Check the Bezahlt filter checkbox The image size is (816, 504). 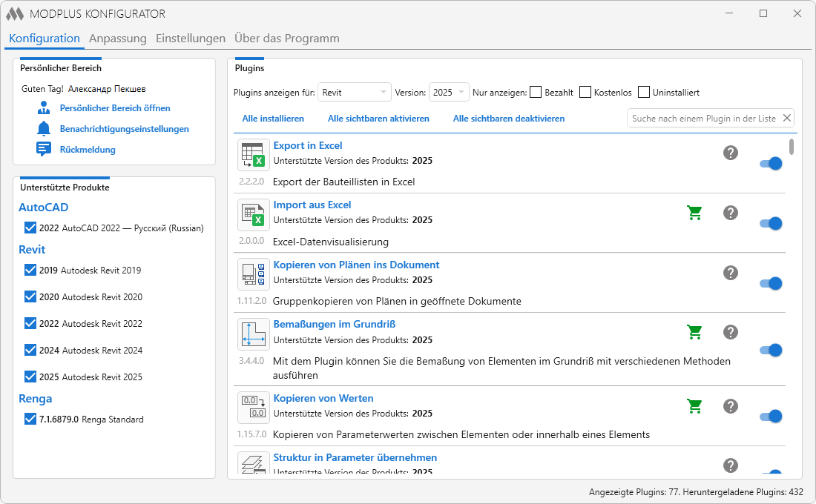click(x=536, y=92)
